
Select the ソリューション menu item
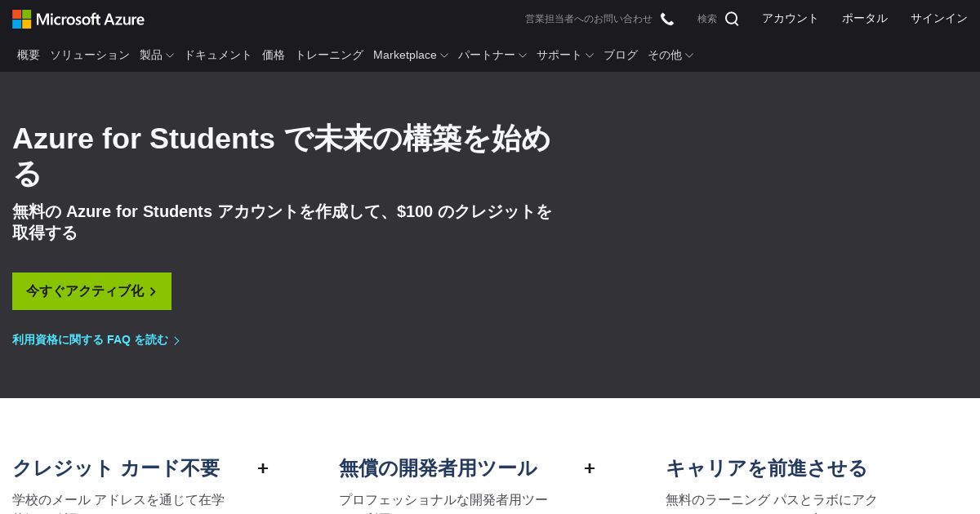pyautogui.click(x=90, y=55)
